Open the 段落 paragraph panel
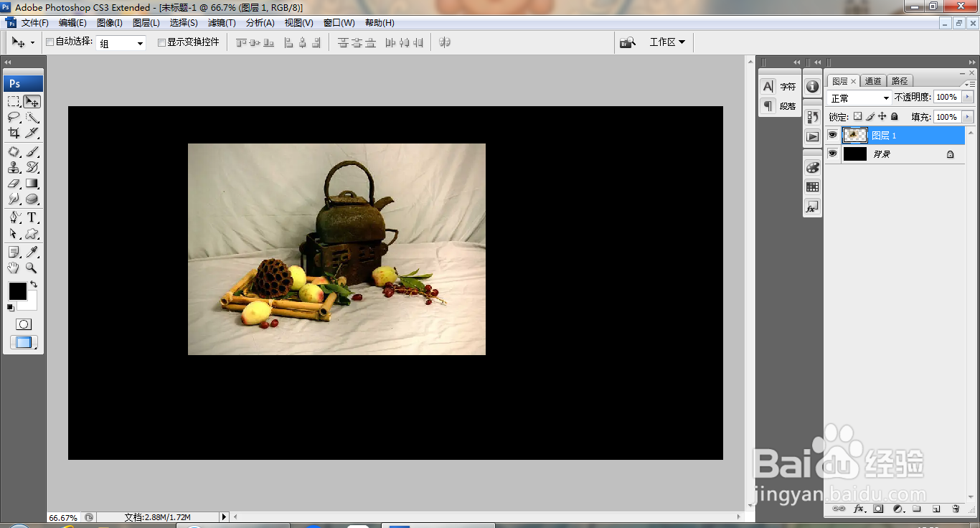The image size is (980, 528). [779, 106]
